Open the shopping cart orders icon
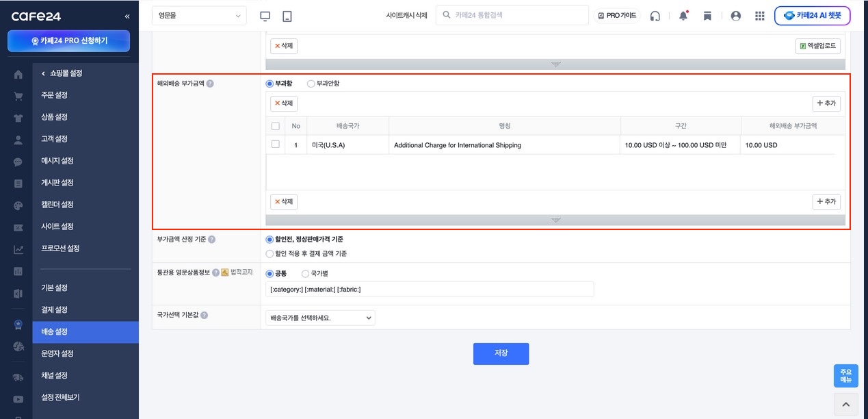 pos(18,97)
